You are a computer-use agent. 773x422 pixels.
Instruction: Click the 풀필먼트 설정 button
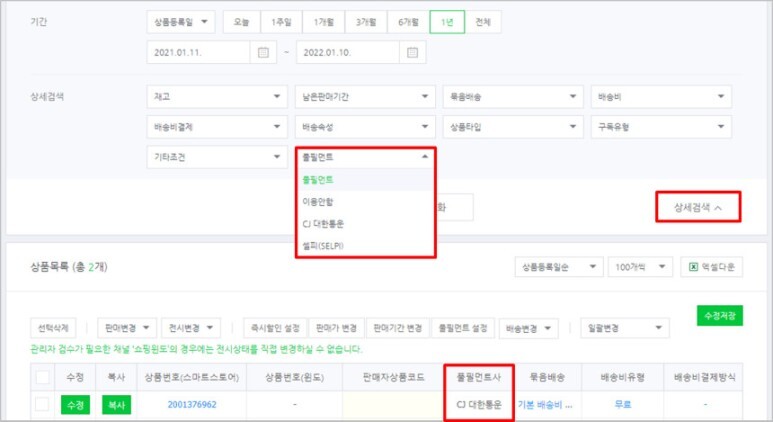coord(463,328)
